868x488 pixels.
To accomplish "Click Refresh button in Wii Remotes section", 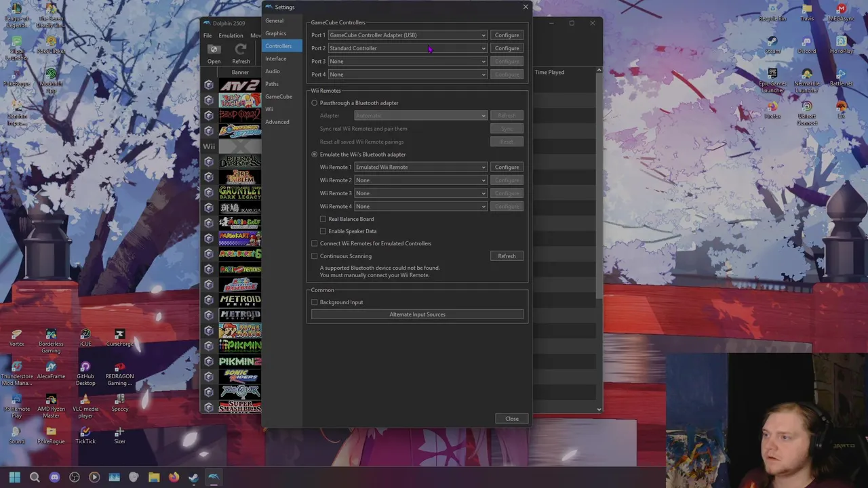I will (507, 256).
